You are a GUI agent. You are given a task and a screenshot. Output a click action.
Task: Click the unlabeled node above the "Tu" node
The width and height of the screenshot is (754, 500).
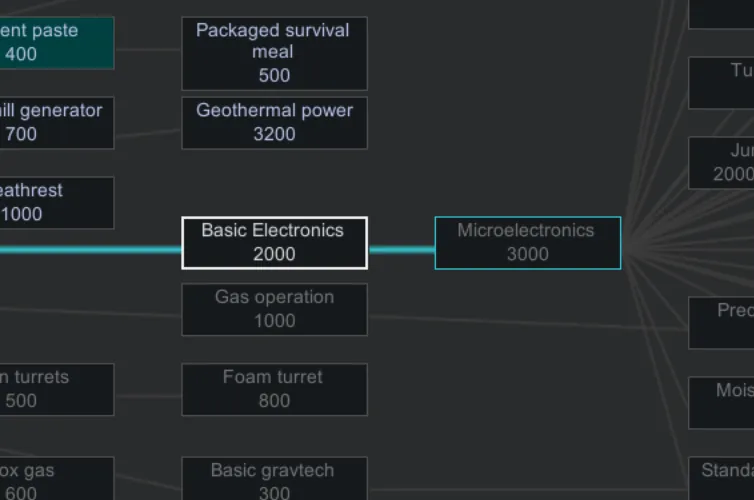pos(722,13)
